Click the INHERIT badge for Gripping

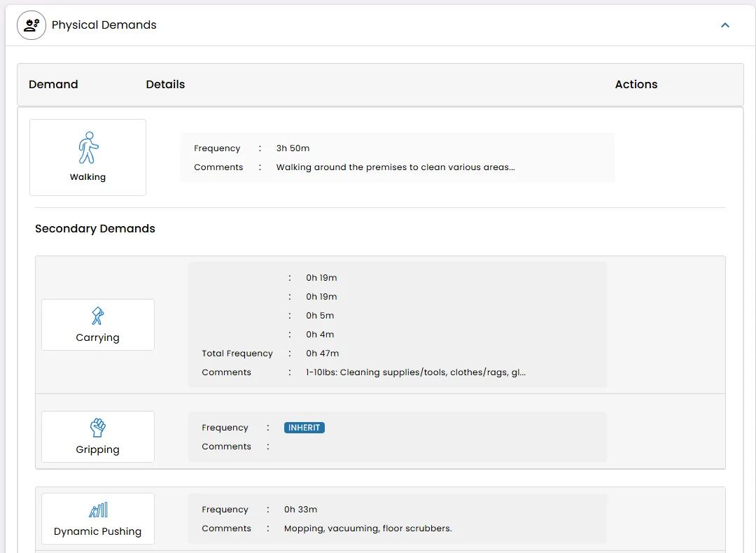pos(304,428)
